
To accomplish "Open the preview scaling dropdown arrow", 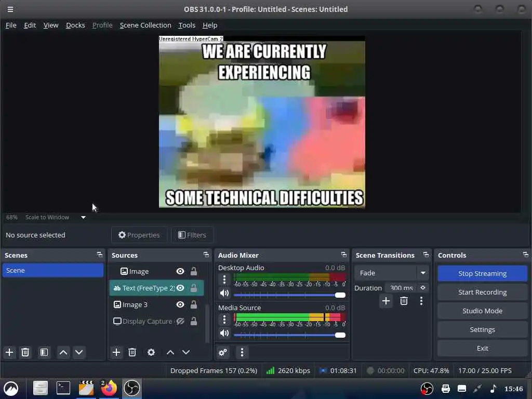I will pos(83,218).
